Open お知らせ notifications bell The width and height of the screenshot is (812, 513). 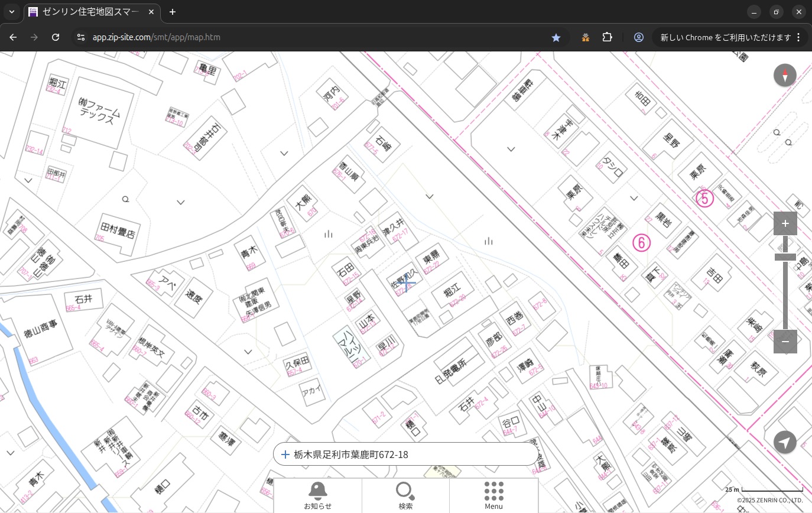point(318,495)
